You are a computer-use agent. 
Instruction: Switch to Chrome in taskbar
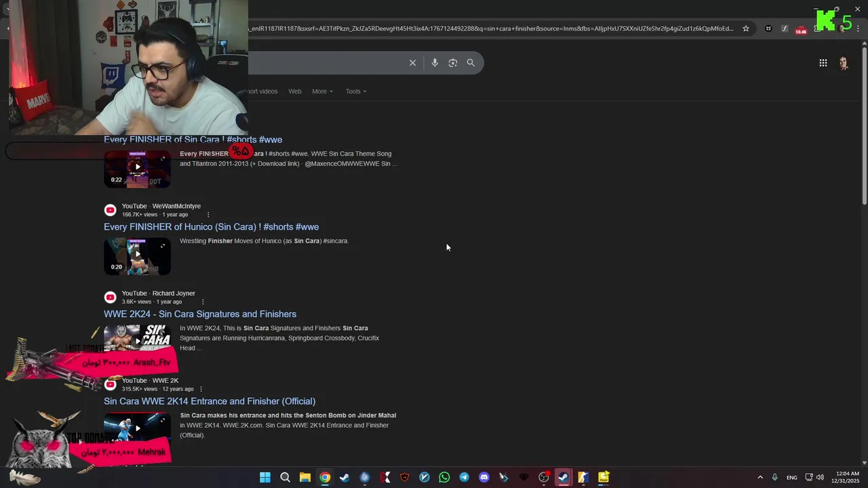pos(325,477)
